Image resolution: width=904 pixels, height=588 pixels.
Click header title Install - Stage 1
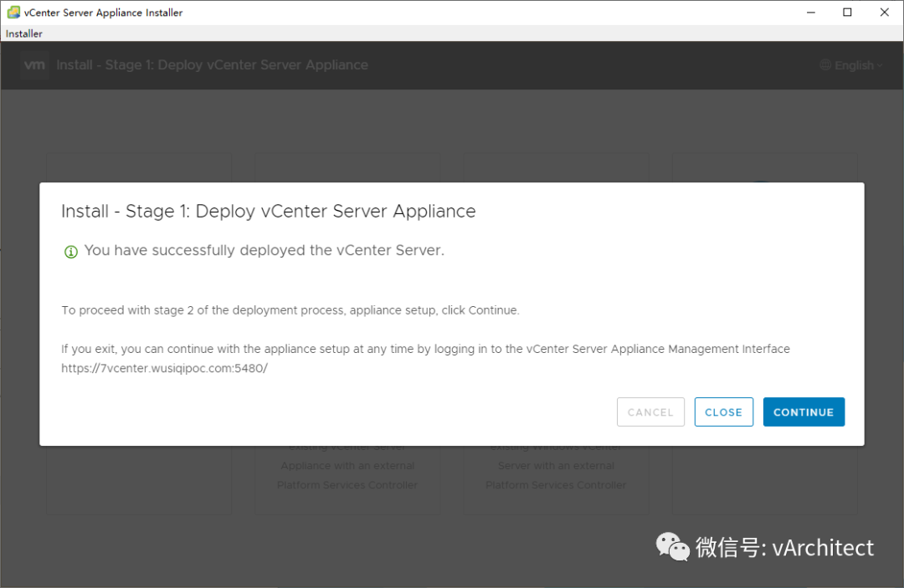212,65
